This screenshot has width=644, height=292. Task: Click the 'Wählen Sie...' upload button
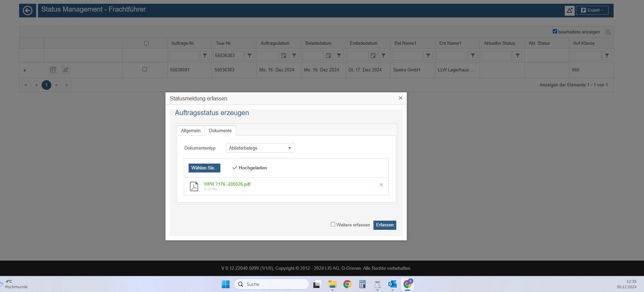pyautogui.click(x=204, y=168)
